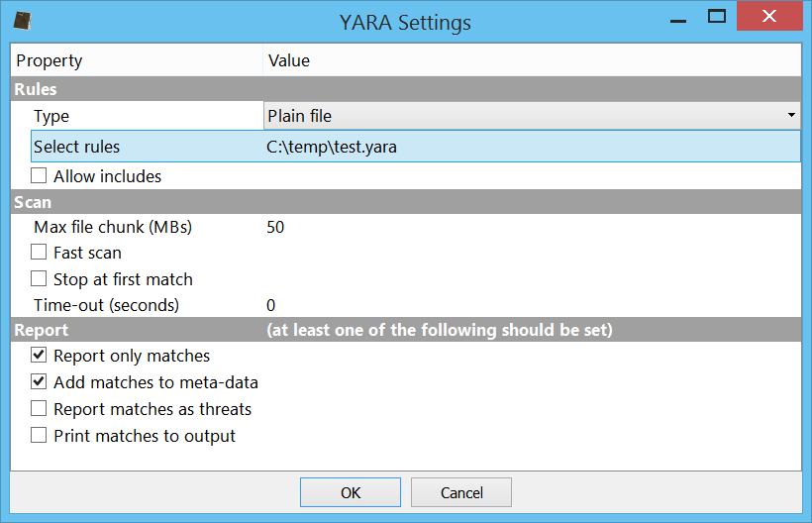Enable the Fast scan checkbox
The height and width of the screenshot is (523, 812).
click(x=39, y=253)
